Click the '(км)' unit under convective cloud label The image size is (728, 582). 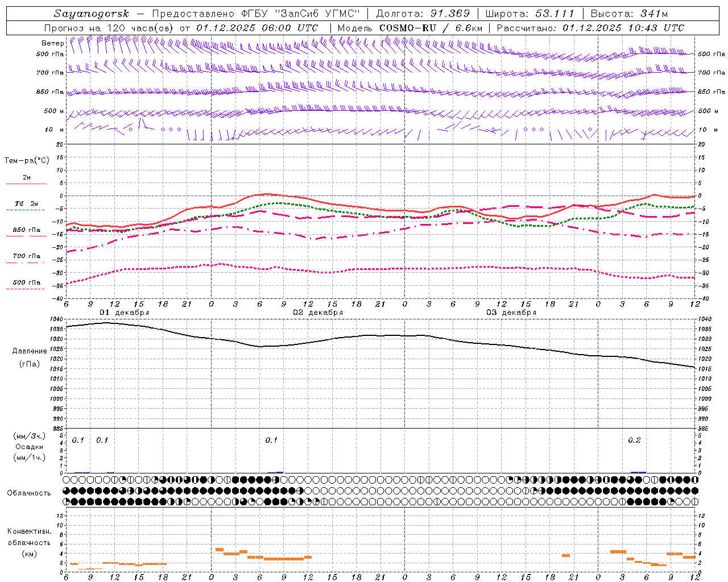point(29,554)
